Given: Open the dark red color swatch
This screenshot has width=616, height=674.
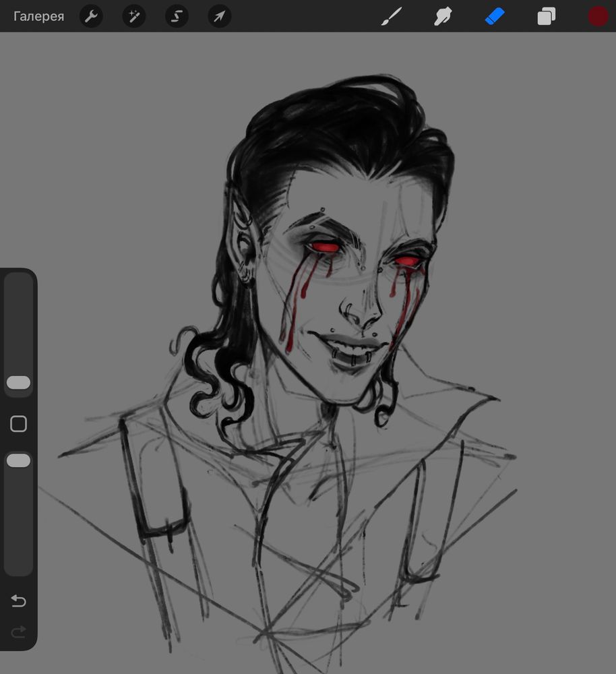Looking at the screenshot, I should 598,16.
